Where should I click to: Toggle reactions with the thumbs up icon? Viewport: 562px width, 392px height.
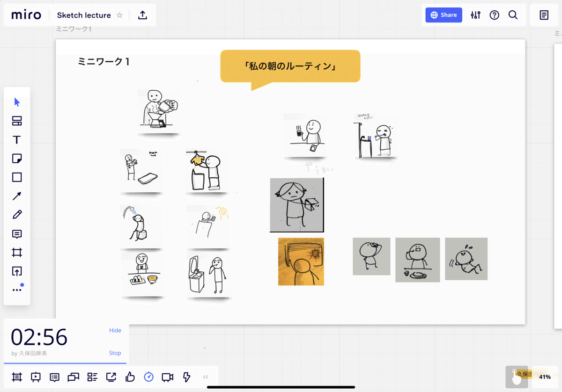coord(130,377)
